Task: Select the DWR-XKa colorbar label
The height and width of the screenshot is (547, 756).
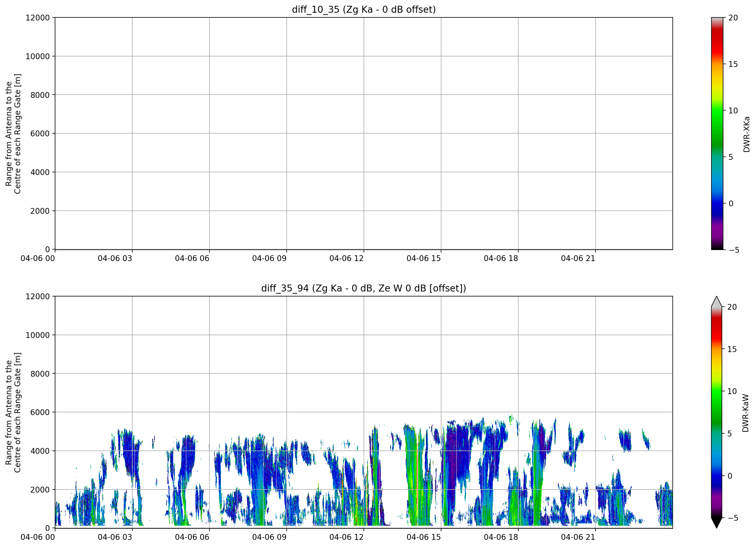Action: (x=746, y=134)
